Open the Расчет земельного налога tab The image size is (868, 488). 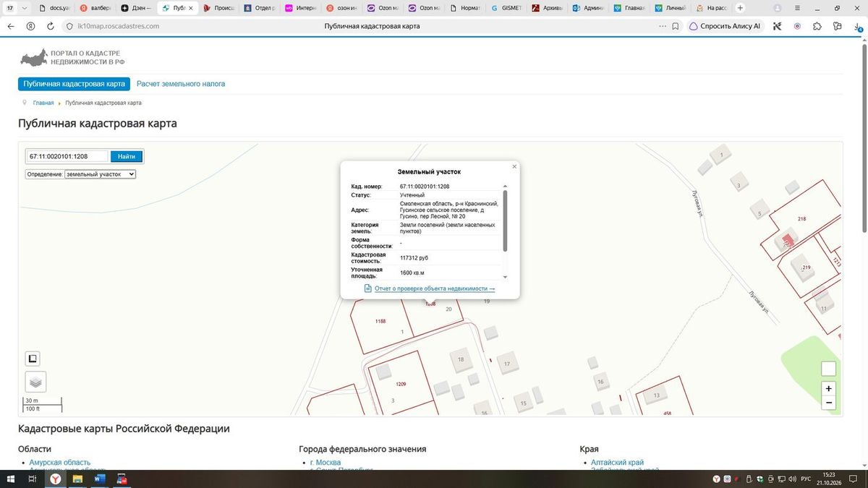[181, 84]
